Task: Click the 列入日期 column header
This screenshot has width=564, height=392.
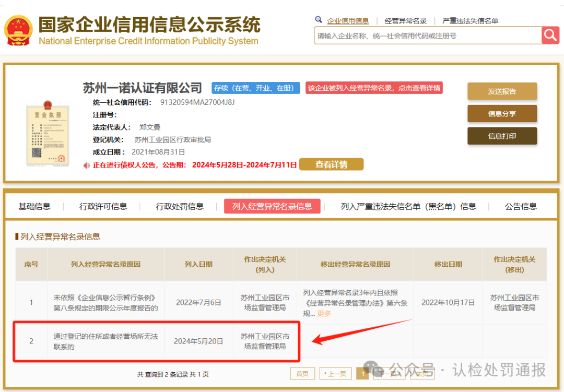Action: [198, 264]
